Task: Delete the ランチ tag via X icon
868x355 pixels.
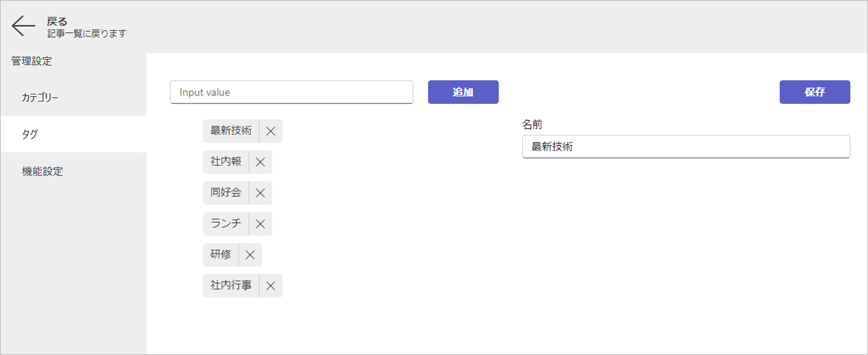Action: pos(260,224)
